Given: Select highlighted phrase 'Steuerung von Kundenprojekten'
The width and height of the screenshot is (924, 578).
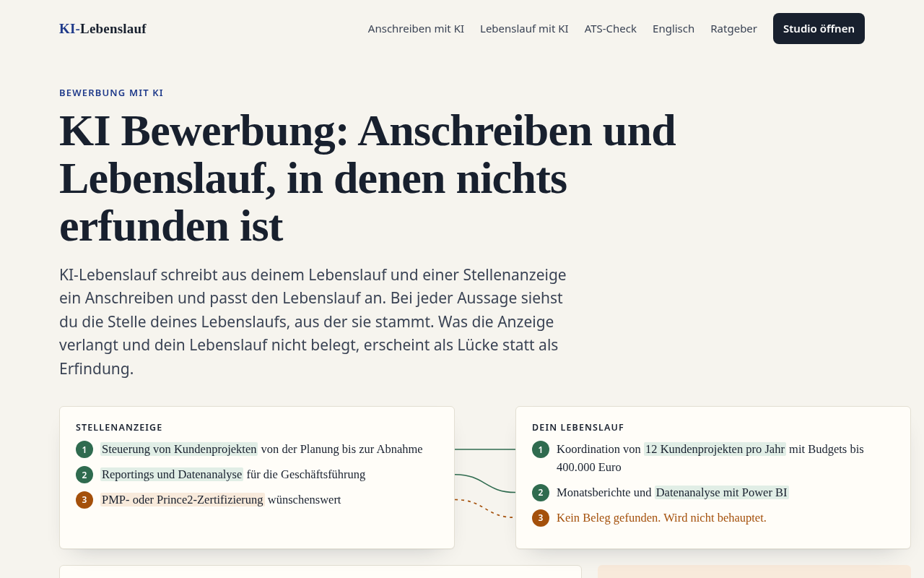Looking at the screenshot, I should pos(179,449).
